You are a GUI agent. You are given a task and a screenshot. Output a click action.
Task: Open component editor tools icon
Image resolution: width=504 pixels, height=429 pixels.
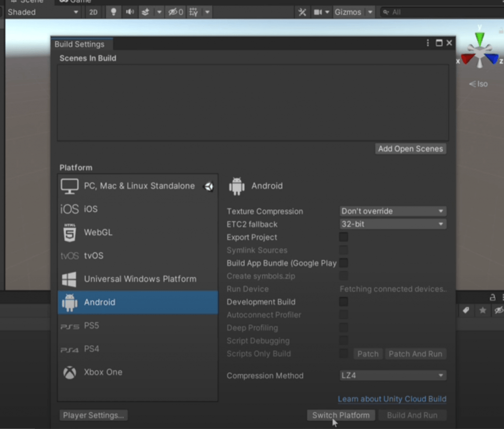coord(302,12)
